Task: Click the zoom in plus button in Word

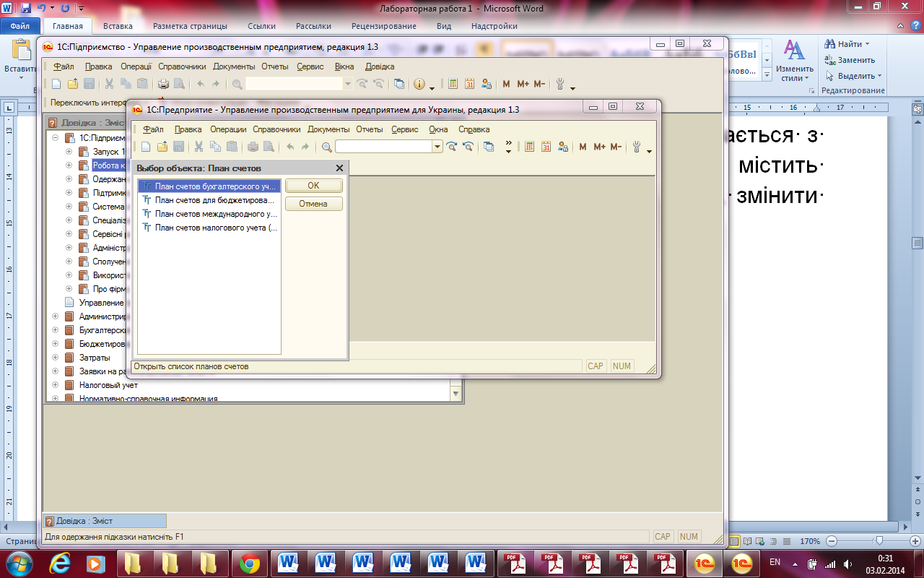Action: 915,541
